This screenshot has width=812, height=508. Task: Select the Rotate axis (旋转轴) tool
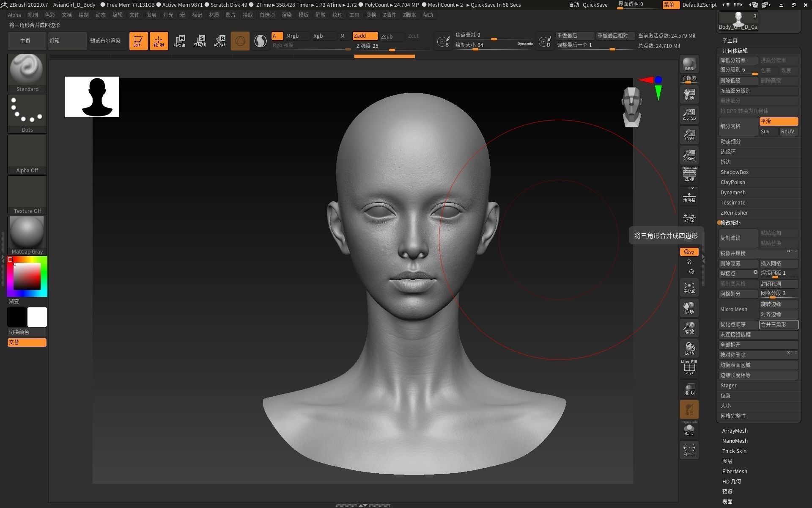[x=220, y=41]
